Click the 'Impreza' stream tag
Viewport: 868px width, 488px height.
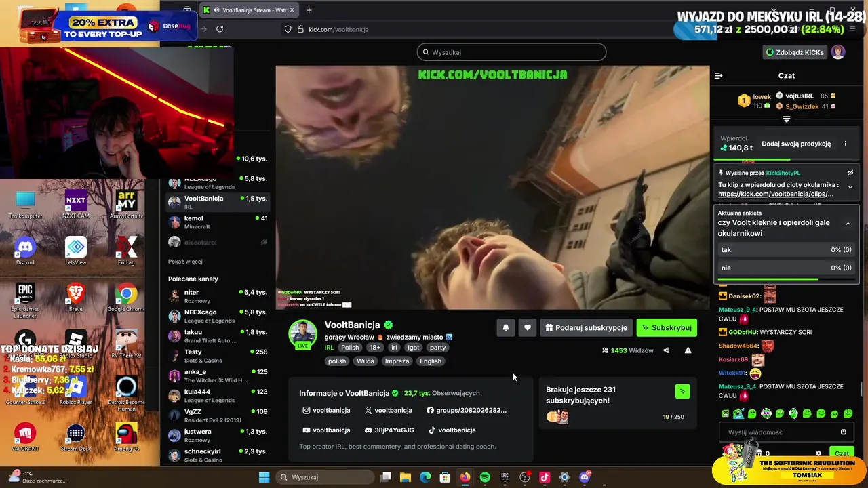(x=397, y=361)
